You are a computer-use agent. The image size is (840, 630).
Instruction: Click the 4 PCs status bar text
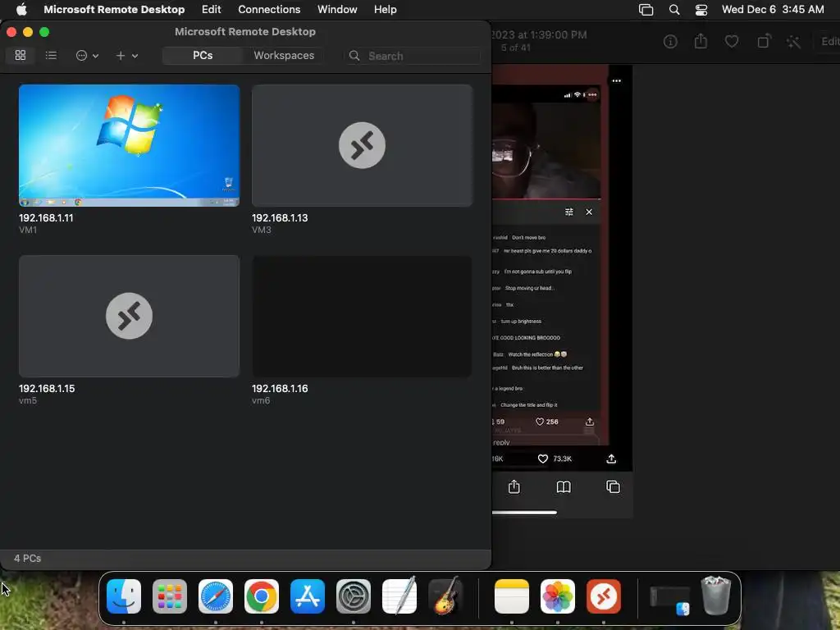[27, 558]
